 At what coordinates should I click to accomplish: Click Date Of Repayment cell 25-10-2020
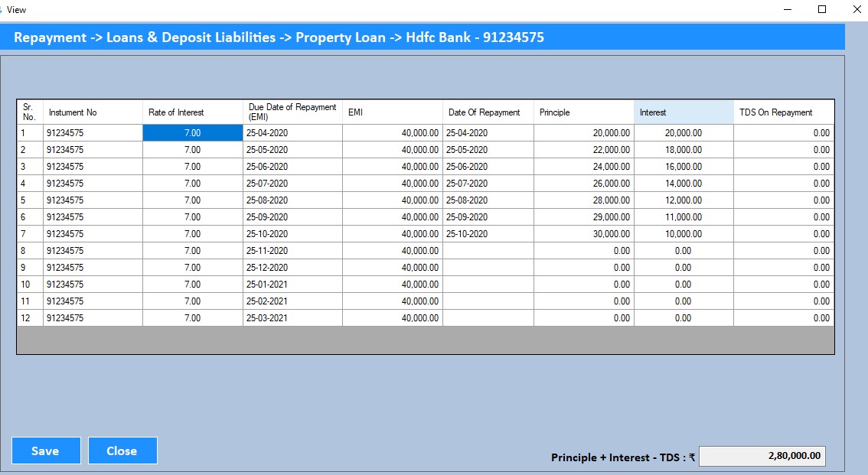coord(488,234)
